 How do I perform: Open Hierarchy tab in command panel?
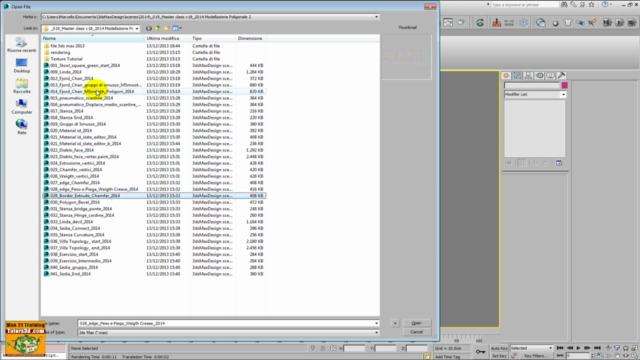pyautogui.click(x=528, y=76)
